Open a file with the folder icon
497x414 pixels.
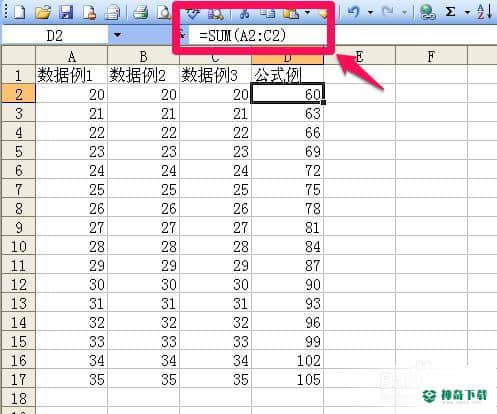pos(43,12)
